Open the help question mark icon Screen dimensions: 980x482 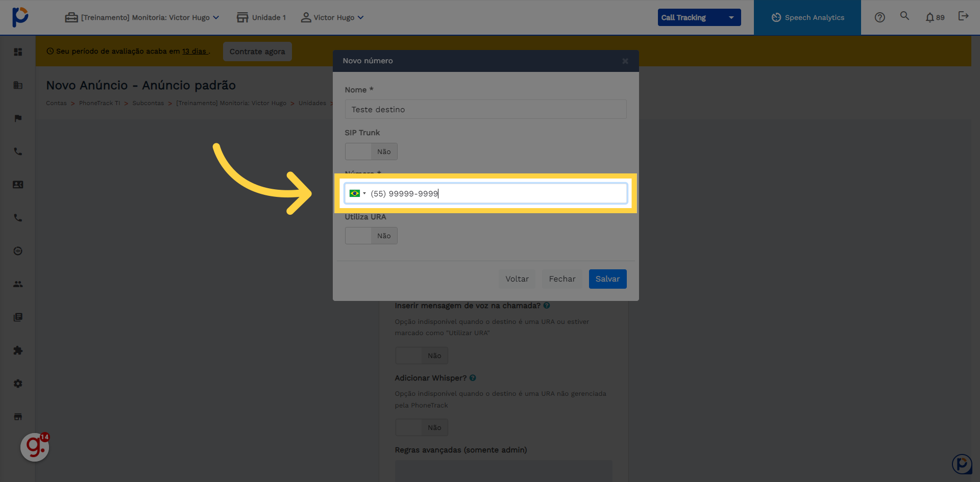879,17
